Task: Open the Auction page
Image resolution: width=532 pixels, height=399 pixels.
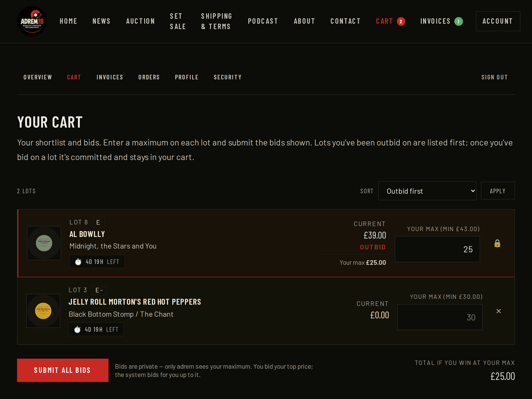Action: pos(140,21)
